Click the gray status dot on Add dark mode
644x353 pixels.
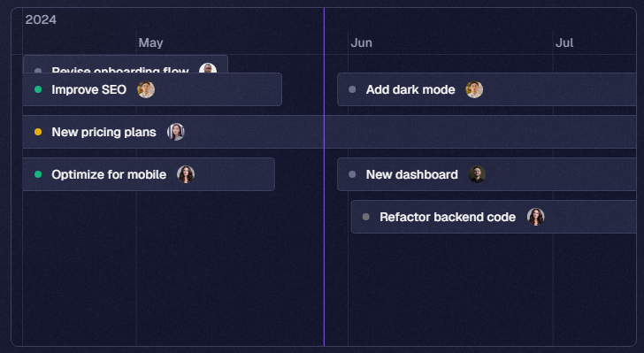tap(352, 89)
